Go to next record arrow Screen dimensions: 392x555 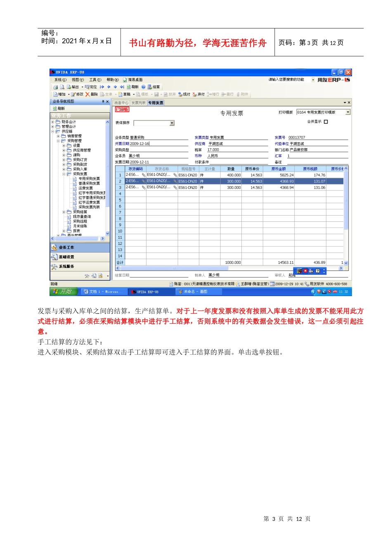click(115, 87)
